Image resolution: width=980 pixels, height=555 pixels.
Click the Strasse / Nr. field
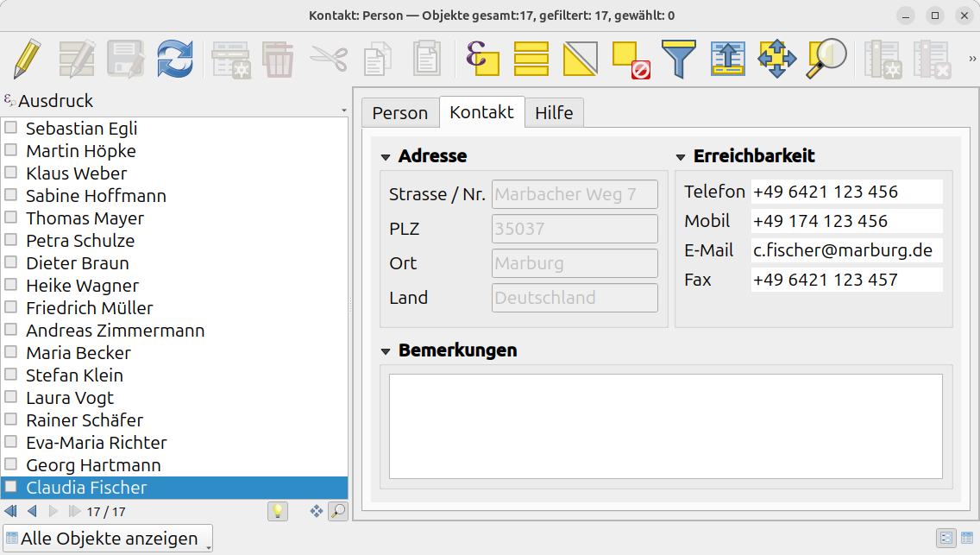(x=575, y=194)
